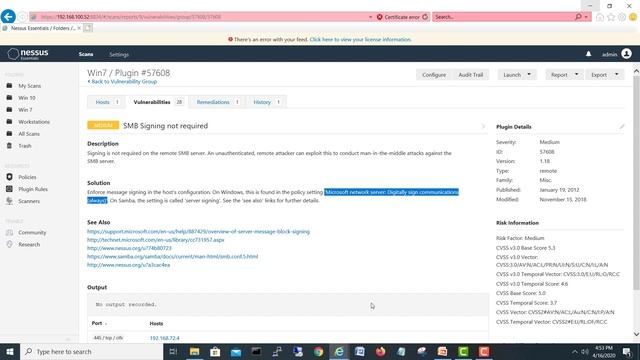This screenshot has height=360, width=640.
Task: Click the Scanners icon
Action: 9,201
